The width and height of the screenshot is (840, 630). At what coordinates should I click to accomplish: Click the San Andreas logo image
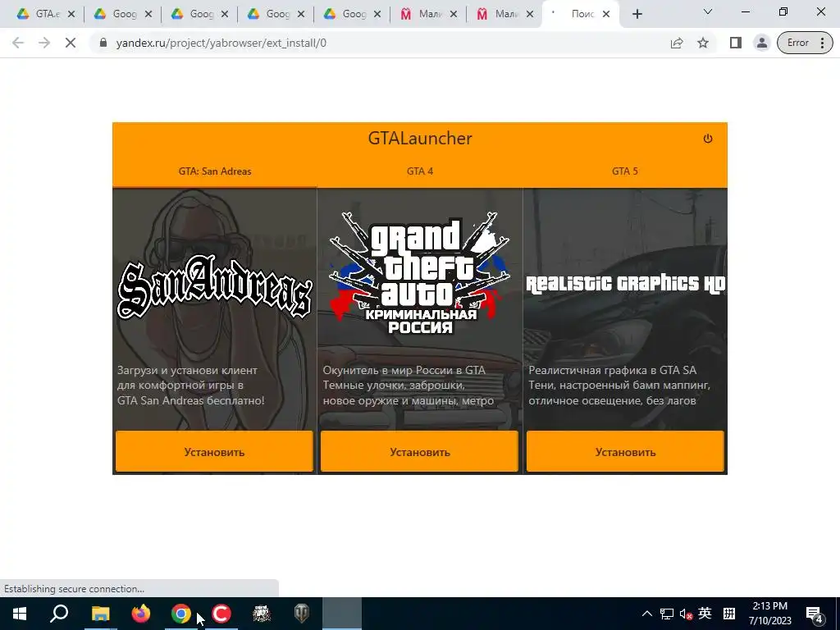click(x=215, y=286)
